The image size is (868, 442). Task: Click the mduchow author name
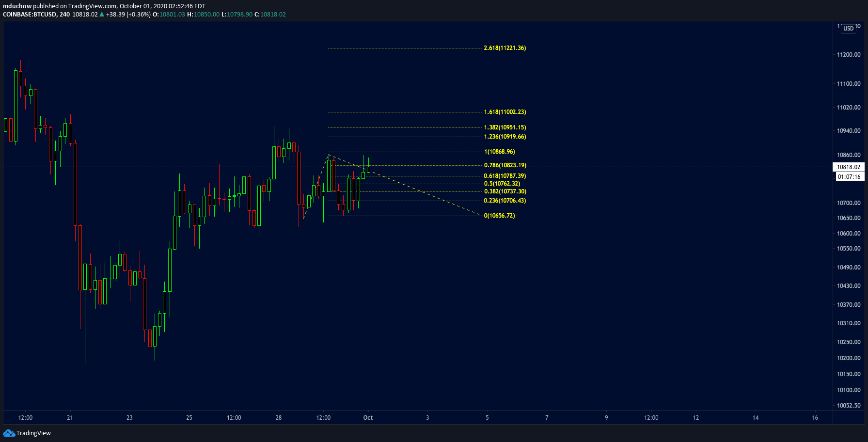point(17,6)
